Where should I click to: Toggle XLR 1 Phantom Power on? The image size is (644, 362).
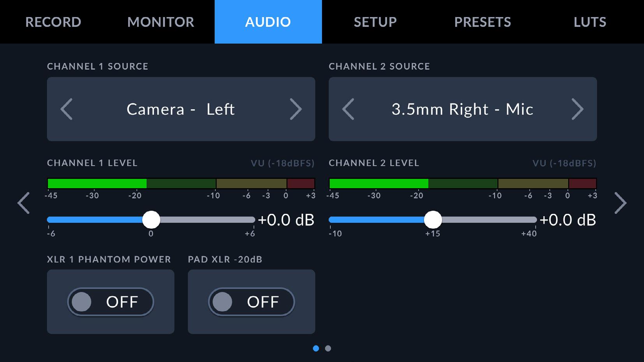coord(111,302)
